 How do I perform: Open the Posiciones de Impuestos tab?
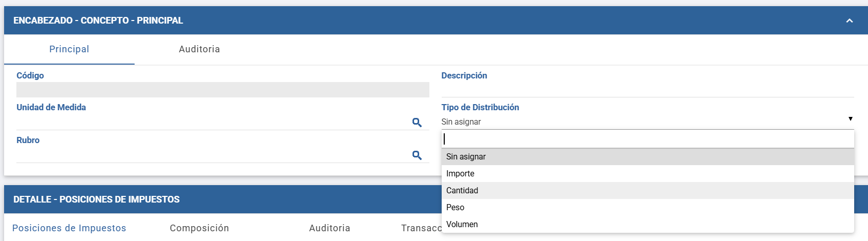pyautogui.click(x=69, y=228)
